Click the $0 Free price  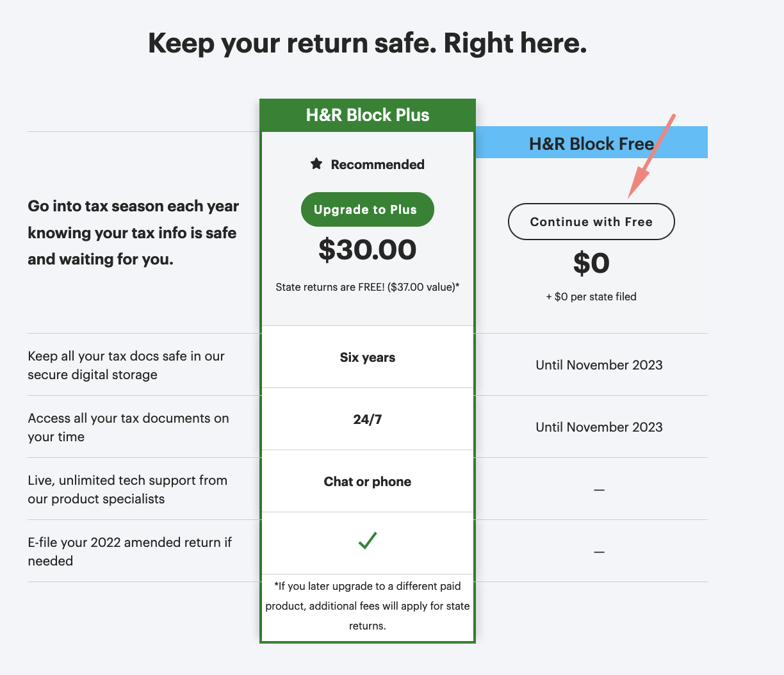[591, 263]
